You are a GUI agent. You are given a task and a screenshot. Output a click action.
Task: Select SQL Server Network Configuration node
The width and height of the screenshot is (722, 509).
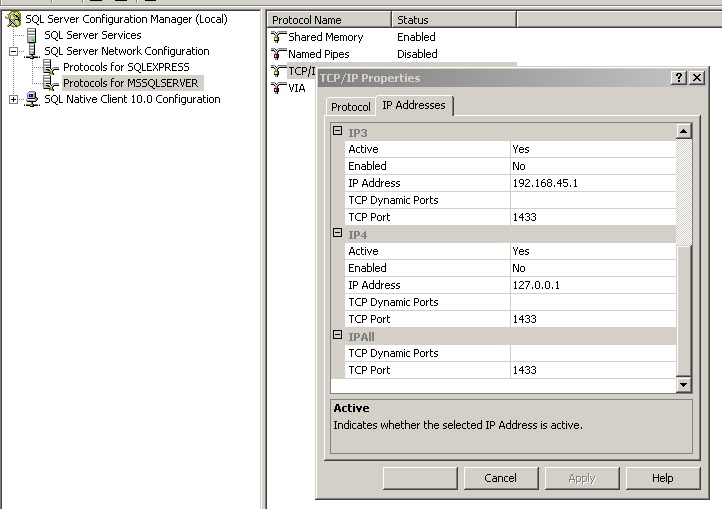click(127, 51)
